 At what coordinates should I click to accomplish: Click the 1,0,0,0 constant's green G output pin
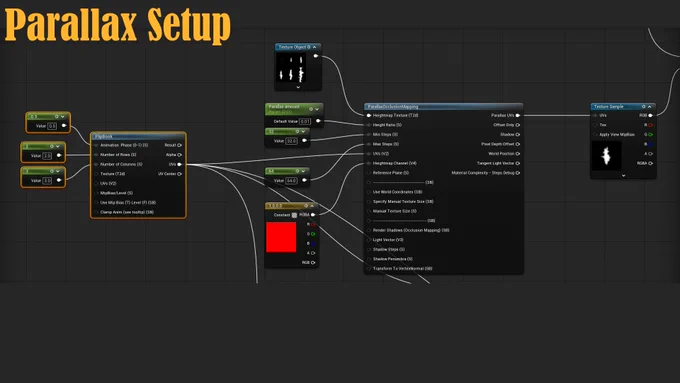pyautogui.click(x=313, y=234)
